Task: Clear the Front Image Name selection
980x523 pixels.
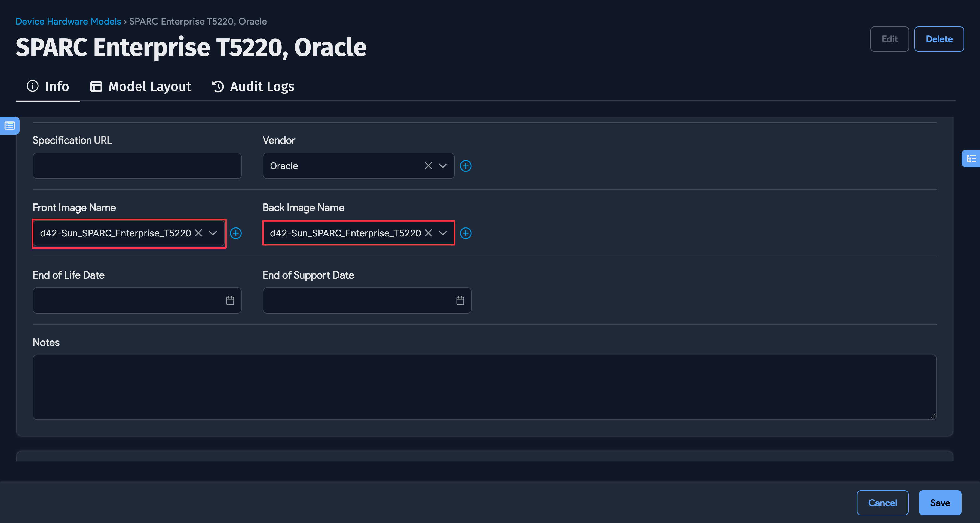Action: 198,233
